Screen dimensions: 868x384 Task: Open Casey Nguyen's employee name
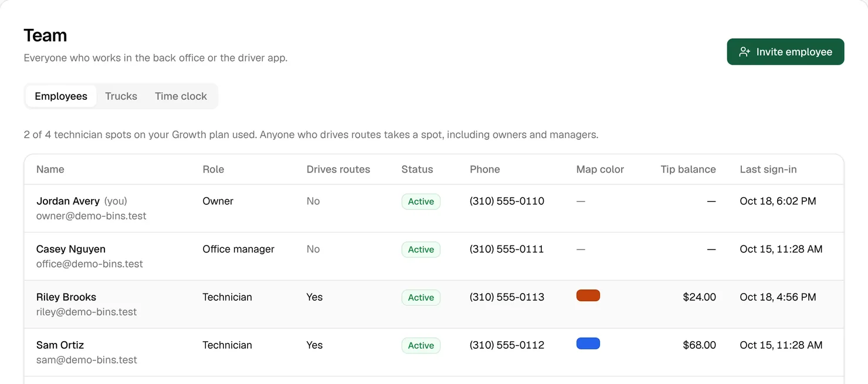tap(71, 249)
